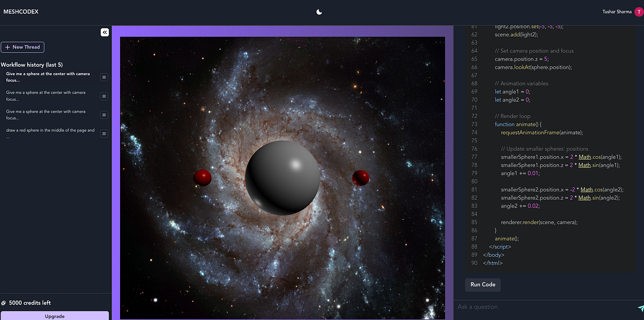Click 'let angle2 = 0;' code line
Viewport: 644px width, 320px height.
512,100
